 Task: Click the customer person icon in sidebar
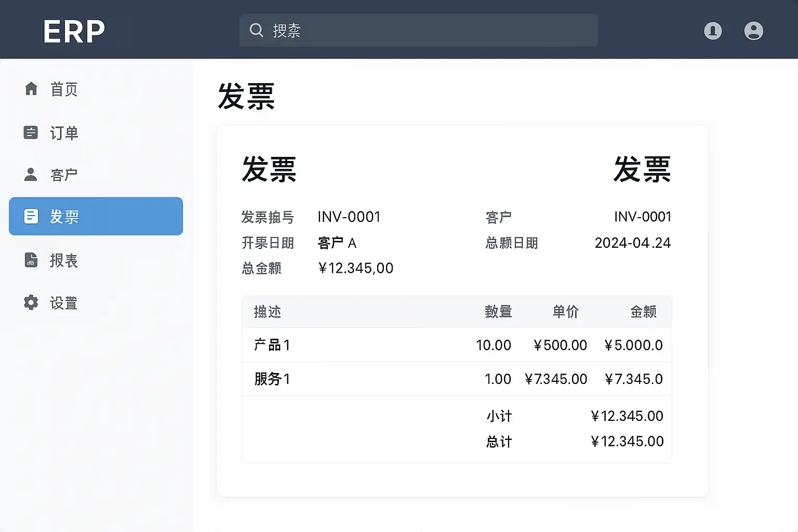click(x=31, y=175)
